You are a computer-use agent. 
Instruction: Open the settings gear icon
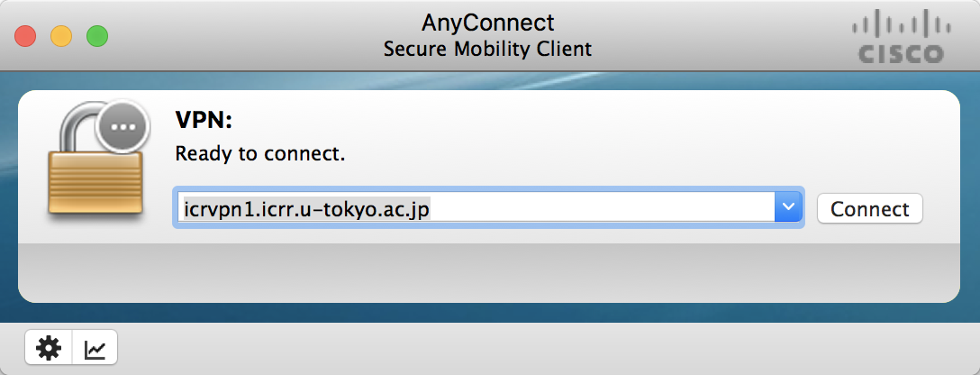(48, 349)
